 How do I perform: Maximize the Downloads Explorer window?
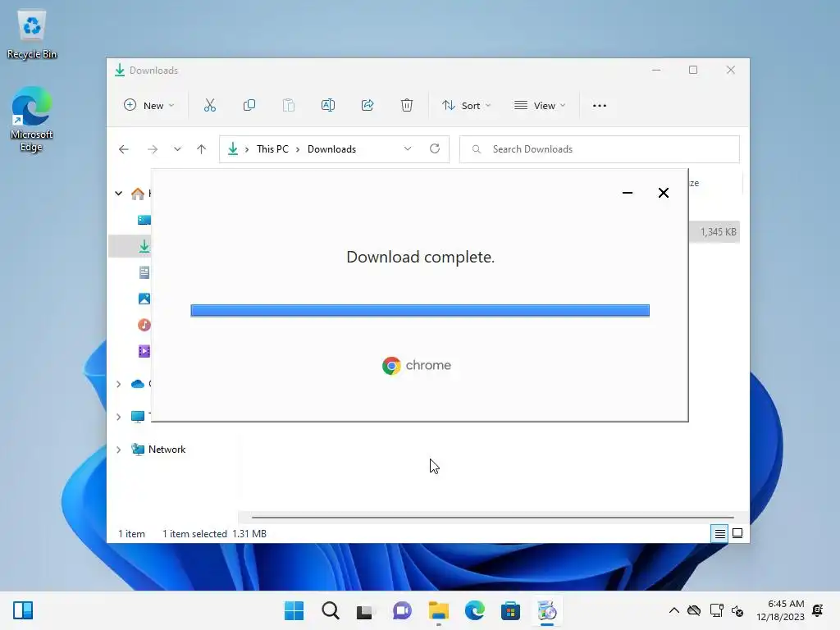pyautogui.click(x=692, y=70)
